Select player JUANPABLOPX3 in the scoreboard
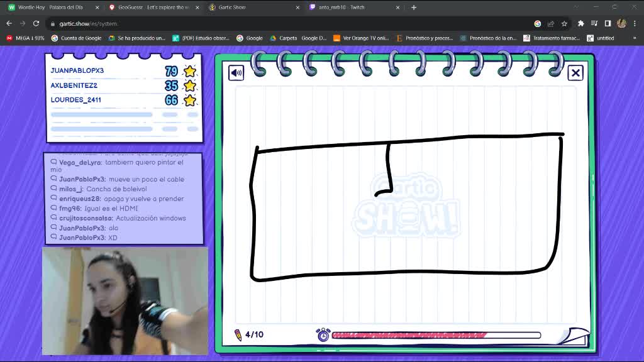This screenshot has height=362, width=644. tap(77, 70)
